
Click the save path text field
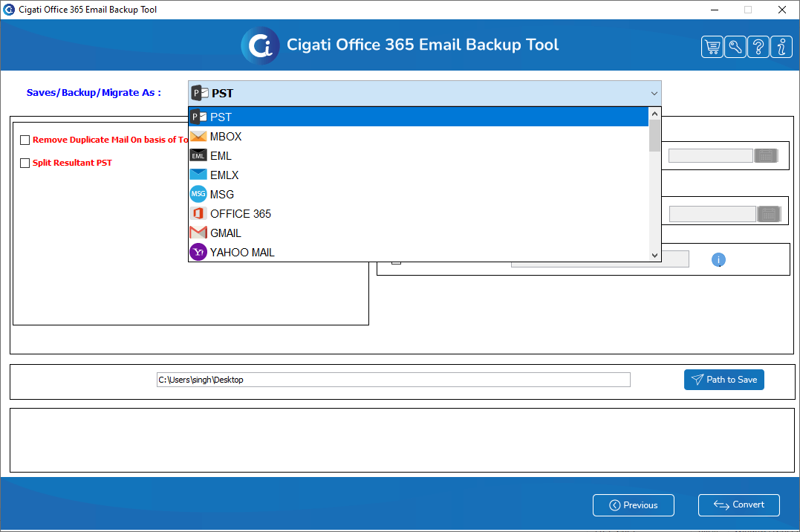coord(394,380)
